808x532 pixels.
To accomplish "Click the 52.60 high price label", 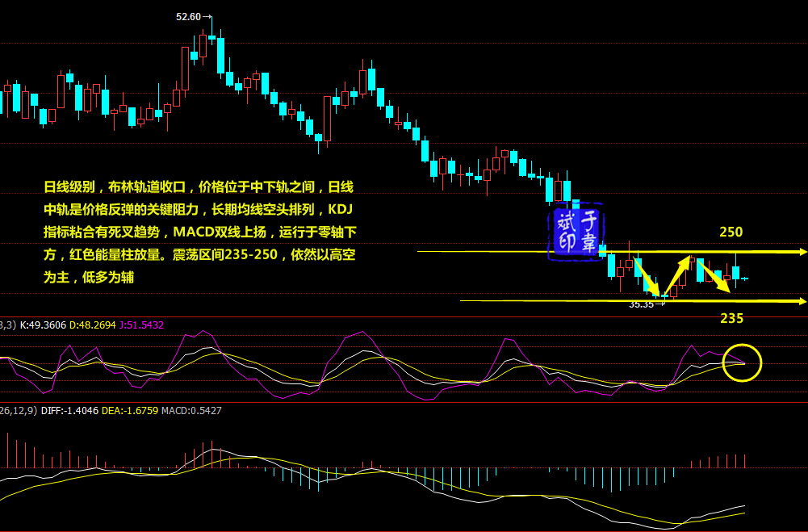I will (188, 17).
